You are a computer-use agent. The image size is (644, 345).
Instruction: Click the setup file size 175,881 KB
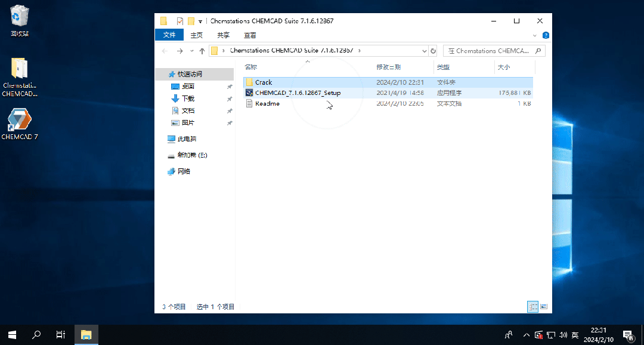tap(515, 93)
